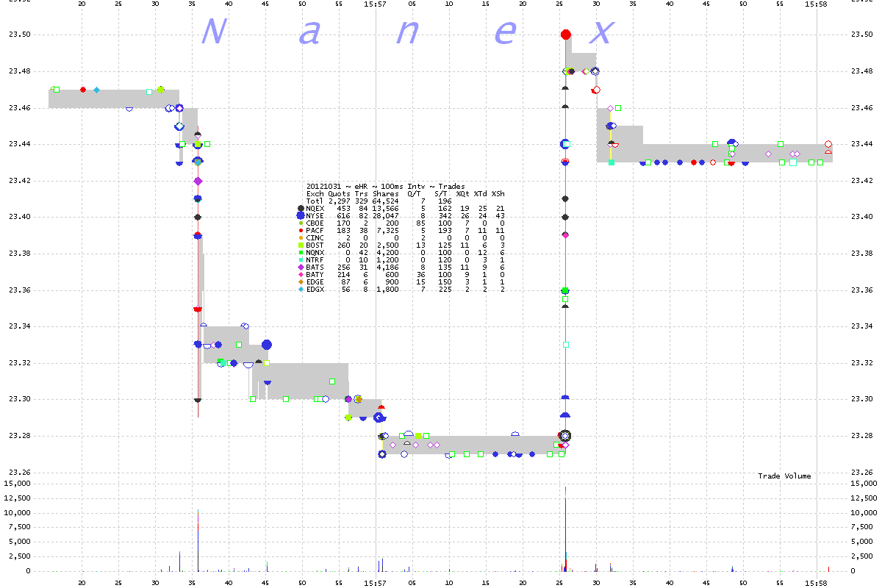Screen dimensions: 882x588
Task: Click the 15:58 time label on the bottom axis
Action: point(817,582)
